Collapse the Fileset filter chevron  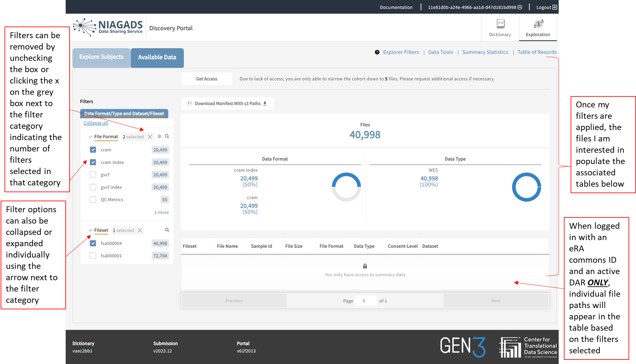pyautogui.click(x=90, y=230)
